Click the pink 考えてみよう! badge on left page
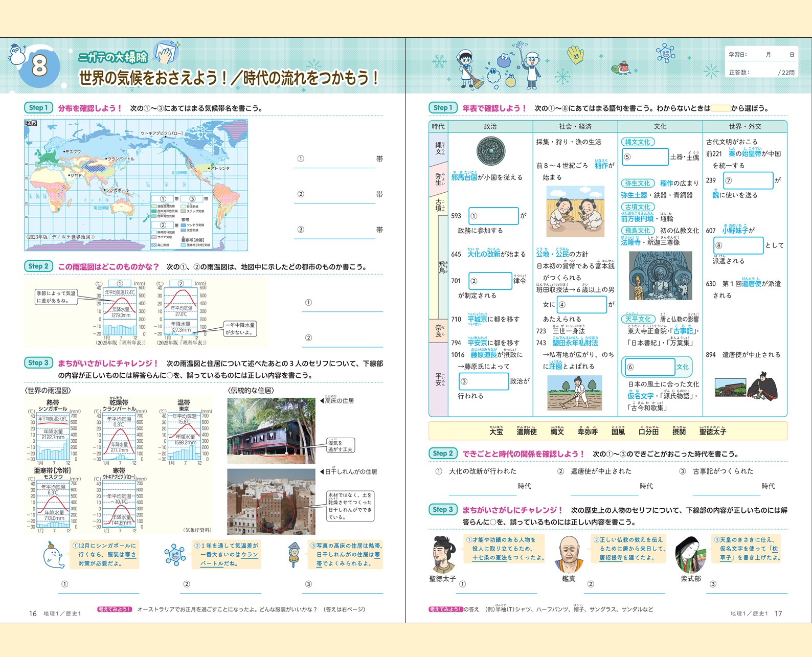The height and width of the screenshot is (657, 812). coord(115,609)
